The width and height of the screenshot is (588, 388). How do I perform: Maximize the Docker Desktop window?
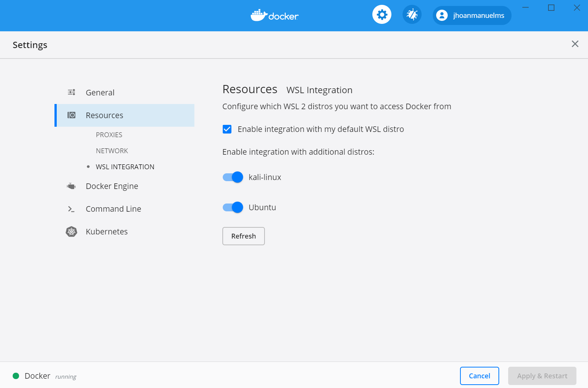pos(551,7)
